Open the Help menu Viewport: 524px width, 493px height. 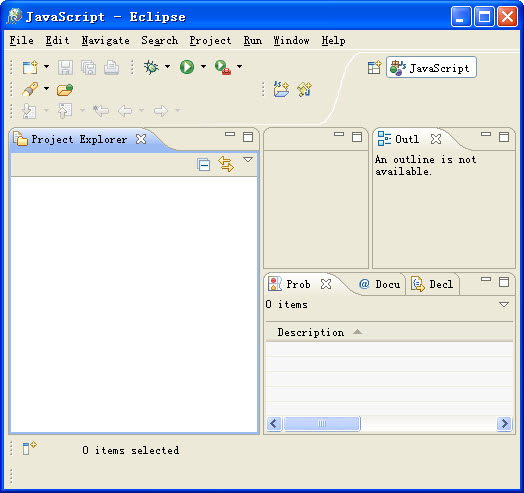(334, 41)
